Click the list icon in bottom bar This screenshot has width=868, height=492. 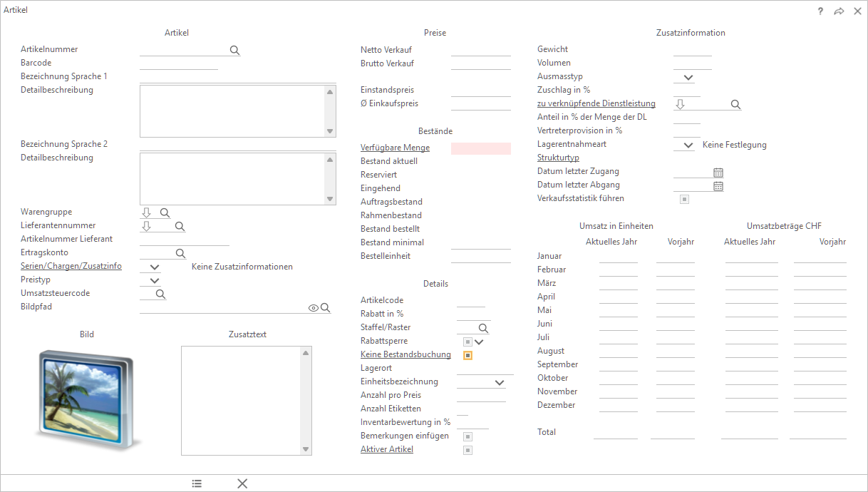197,483
